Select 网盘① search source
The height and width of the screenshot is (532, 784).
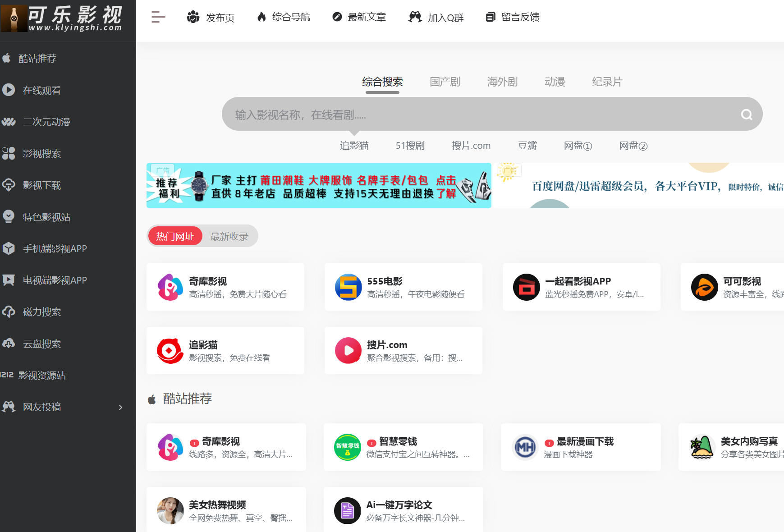pyautogui.click(x=578, y=145)
